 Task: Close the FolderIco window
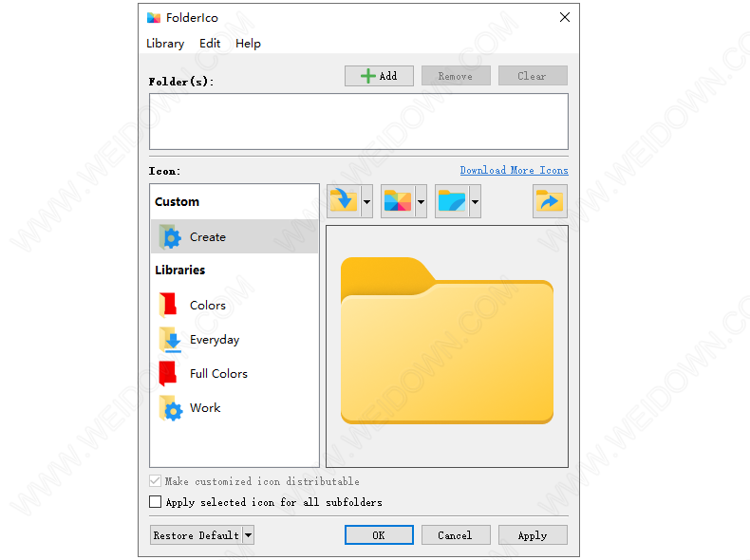click(x=565, y=18)
